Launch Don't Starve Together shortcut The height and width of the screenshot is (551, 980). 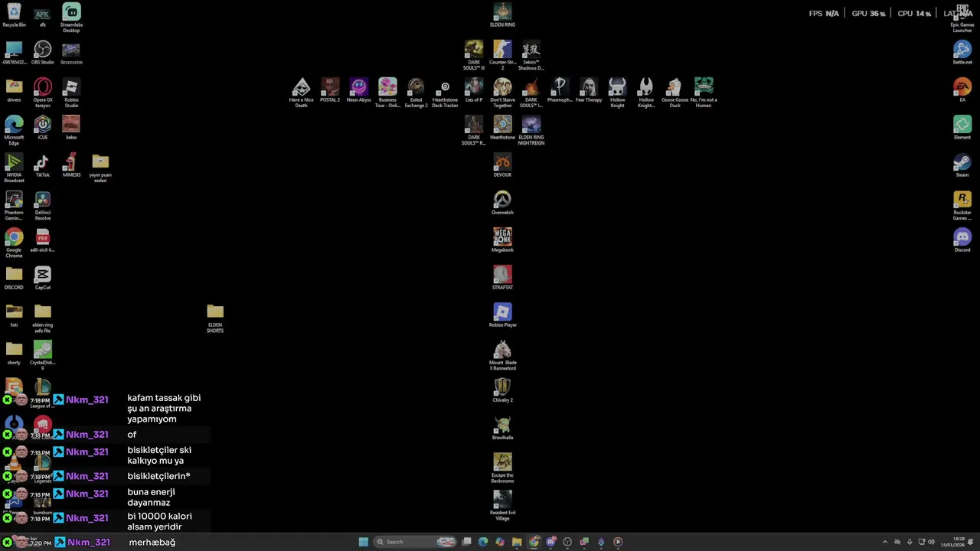pos(502,93)
